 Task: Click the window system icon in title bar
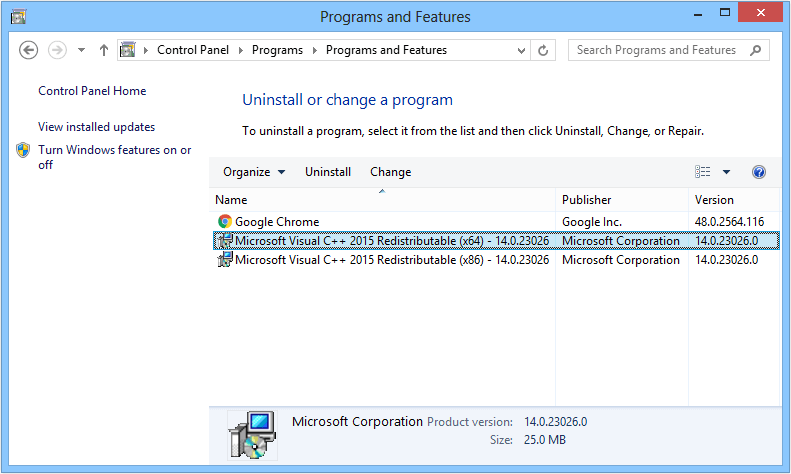click(x=19, y=17)
